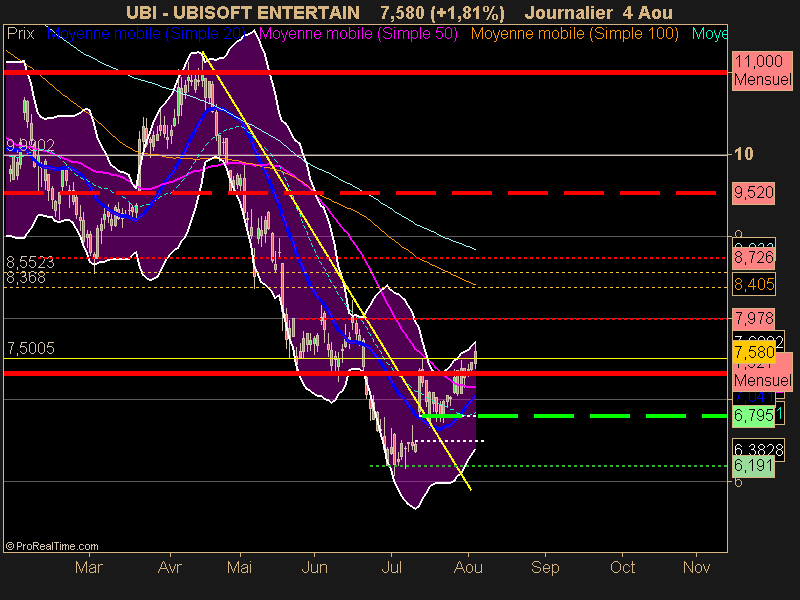Click the green "6,191" price label

click(754, 465)
